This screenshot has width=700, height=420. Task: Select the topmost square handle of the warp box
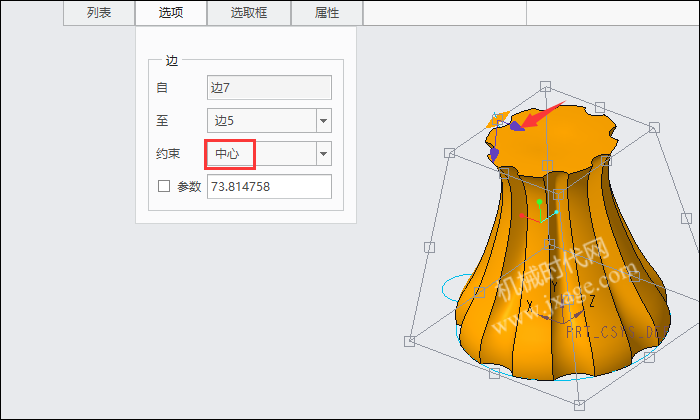point(545,86)
